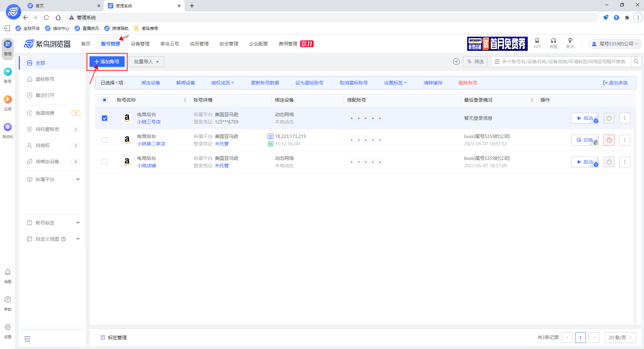
Task: Open the 消息 notifications icon in sidebar
Action: 7,275
